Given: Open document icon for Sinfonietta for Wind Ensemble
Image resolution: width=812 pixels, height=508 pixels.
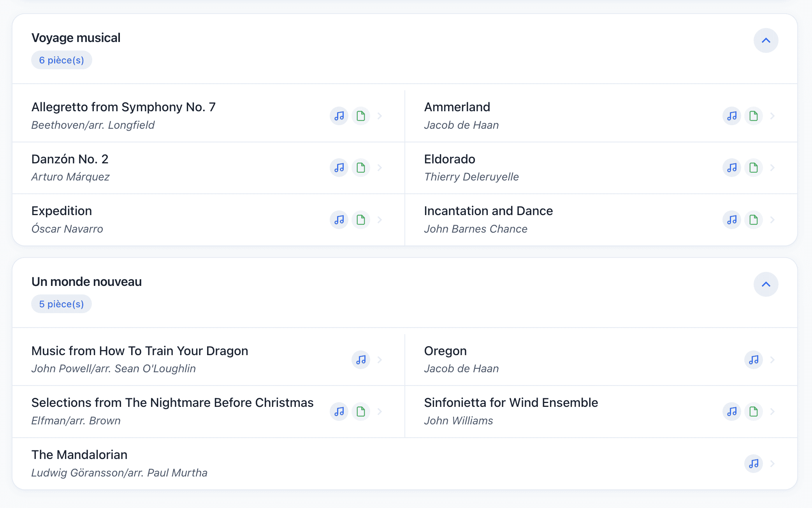Looking at the screenshot, I should [754, 412].
